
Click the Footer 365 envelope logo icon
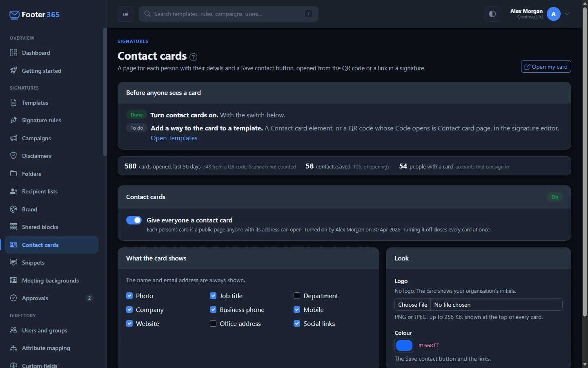[14, 15]
